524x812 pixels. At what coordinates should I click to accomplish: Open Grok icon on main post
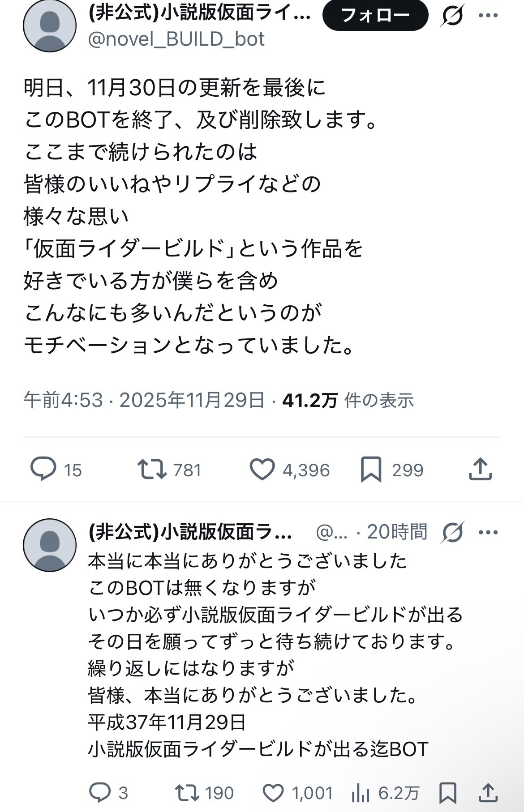[x=452, y=16]
